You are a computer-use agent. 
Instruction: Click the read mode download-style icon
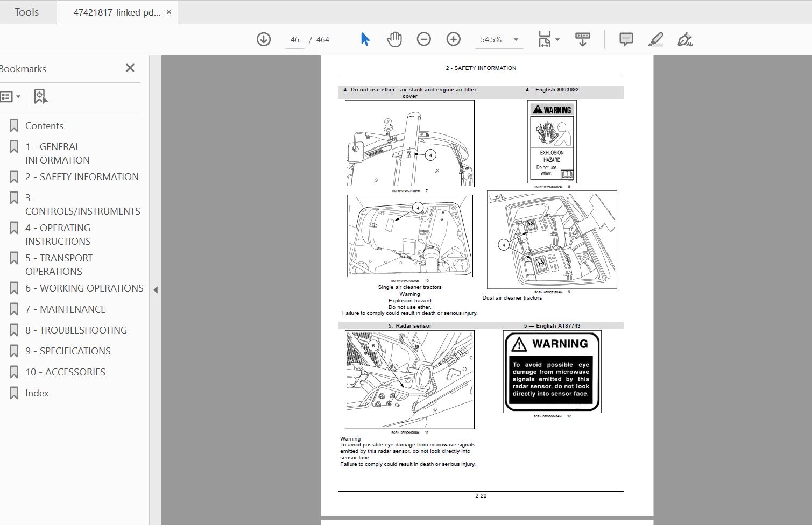pos(583,39)
